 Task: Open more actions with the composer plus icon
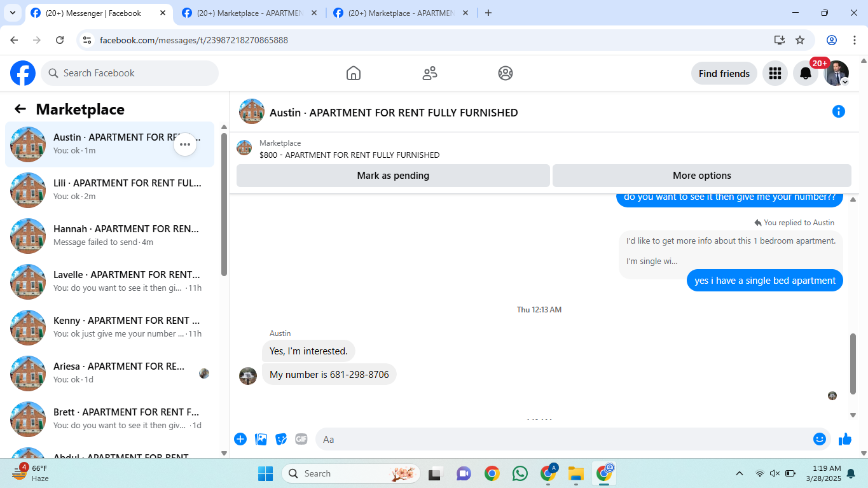(x=240, y=439)
